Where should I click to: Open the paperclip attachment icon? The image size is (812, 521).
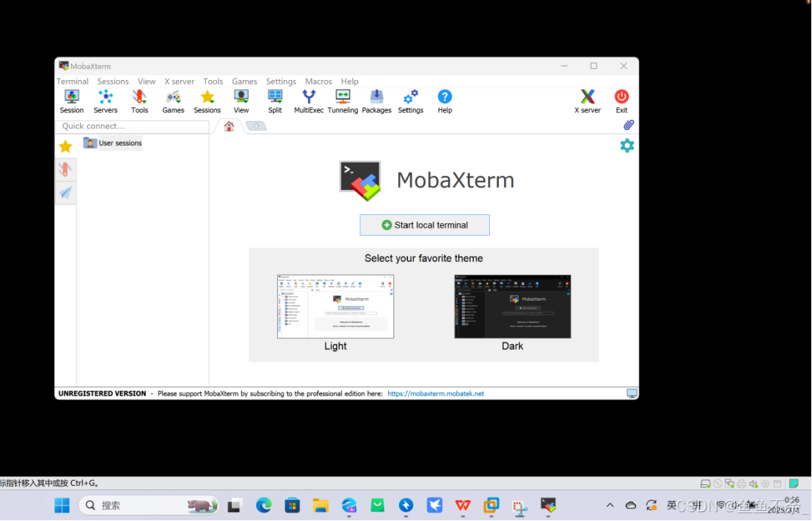pos(628,125)
